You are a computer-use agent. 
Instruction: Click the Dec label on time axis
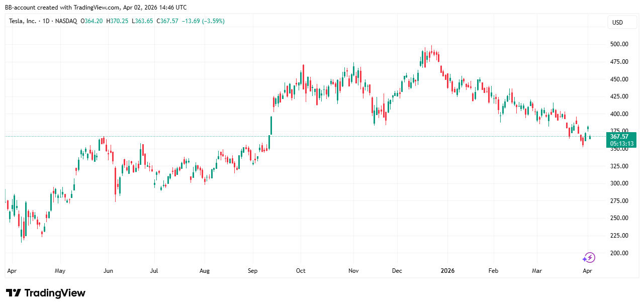pos(397,271)
